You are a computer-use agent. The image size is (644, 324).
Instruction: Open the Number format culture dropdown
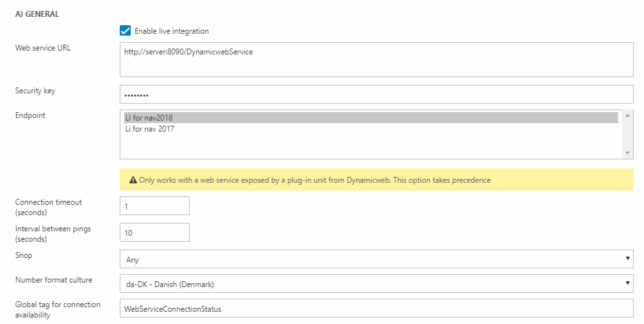(x=376, y=284)
